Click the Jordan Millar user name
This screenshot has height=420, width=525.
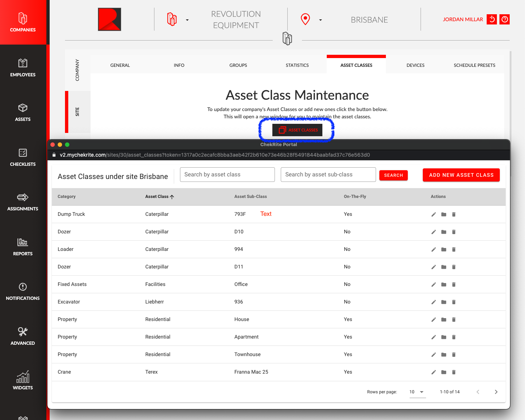pyautogui.click(x=463, y=19)
